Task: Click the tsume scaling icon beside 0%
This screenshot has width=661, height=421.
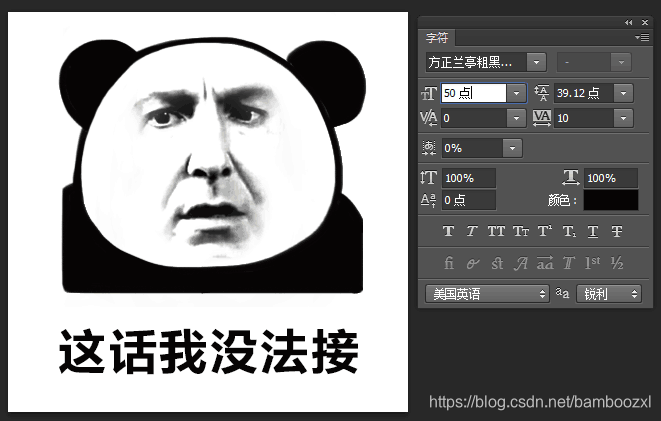Action: (429, 148)
